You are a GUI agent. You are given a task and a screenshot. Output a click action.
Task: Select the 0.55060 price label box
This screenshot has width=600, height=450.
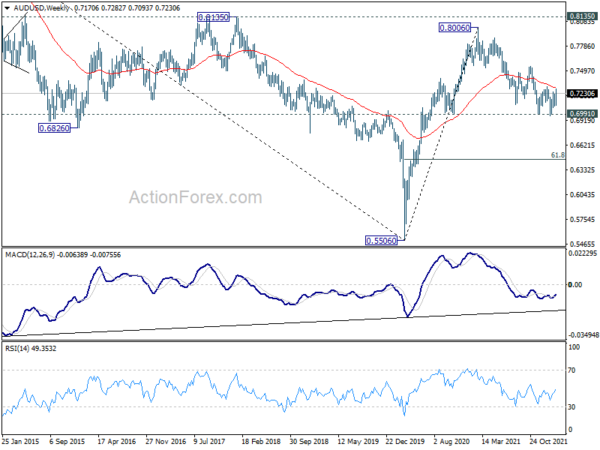[382, 241]
